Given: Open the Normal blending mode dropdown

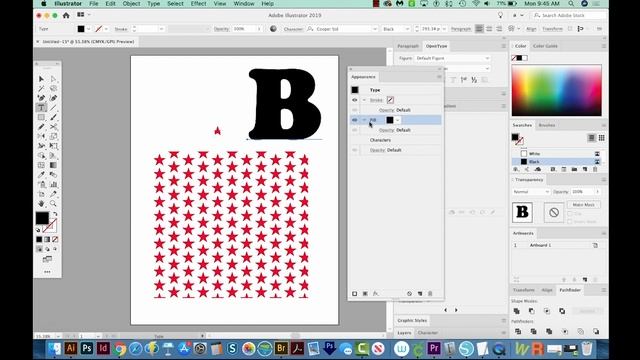Looking at the screenshot, I should point(531,191).
